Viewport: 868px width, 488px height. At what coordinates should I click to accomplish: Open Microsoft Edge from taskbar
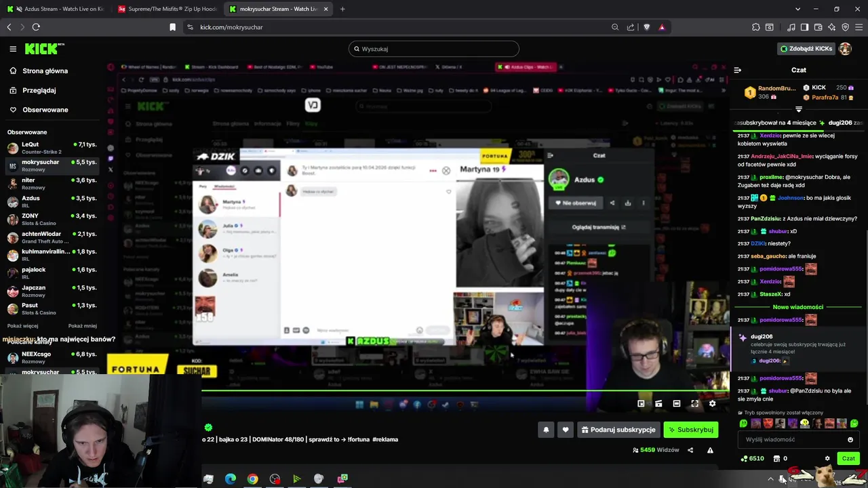[231, 479]
